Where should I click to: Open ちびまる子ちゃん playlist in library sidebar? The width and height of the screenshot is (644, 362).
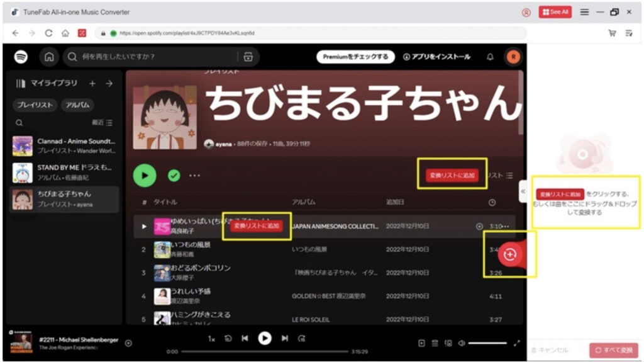pos(65,199)
